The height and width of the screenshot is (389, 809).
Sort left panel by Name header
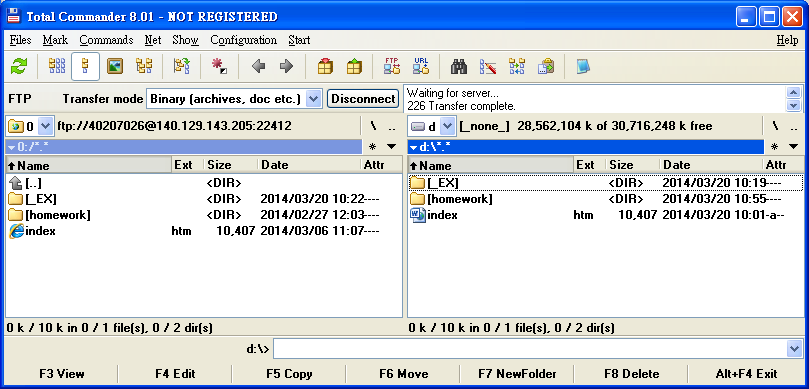click(88, 165)
